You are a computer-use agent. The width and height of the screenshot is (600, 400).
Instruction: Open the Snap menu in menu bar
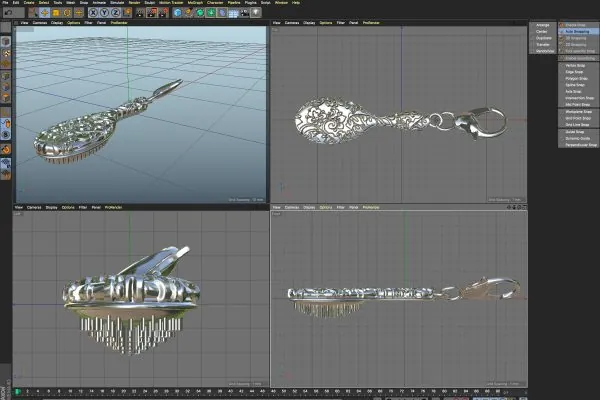point(84,2)
